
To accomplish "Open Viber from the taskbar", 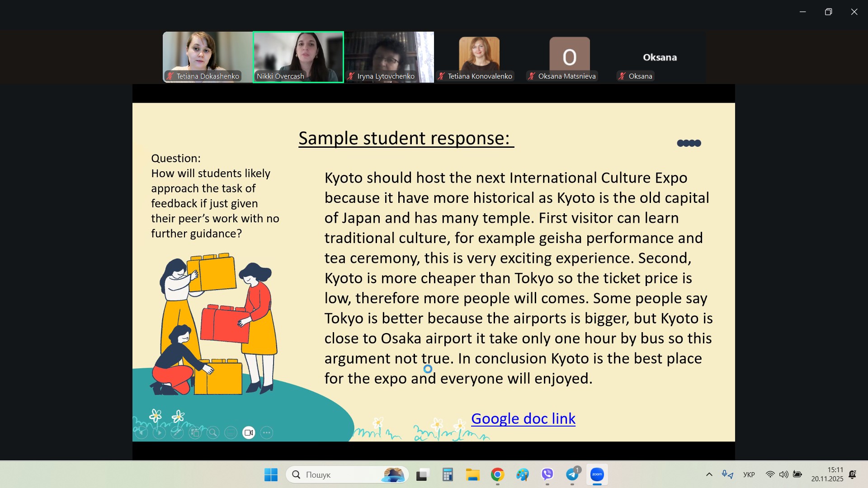I will [547, 474].
